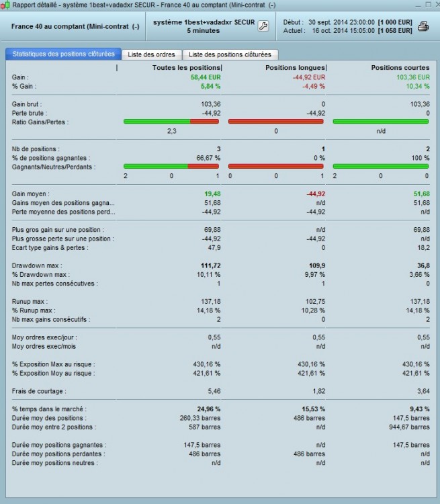Image resolution: width=440 pixels, height=504 pixels.
Task: Click red Ratio Gains/Pertes bar under Positions longues
Action: pyautogui.click(x=276, y=122)
